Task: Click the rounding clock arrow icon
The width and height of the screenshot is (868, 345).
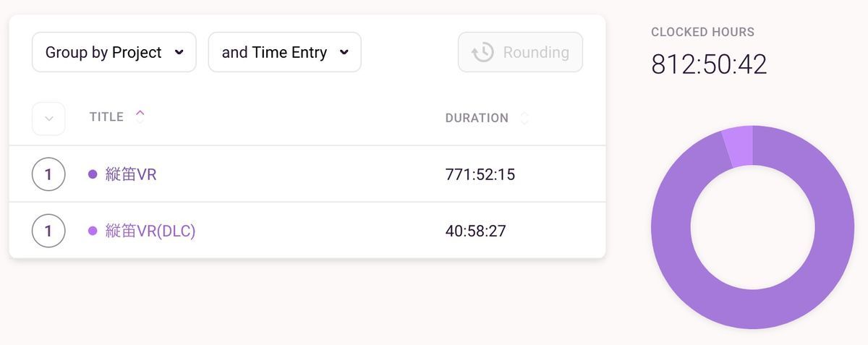Action: [482, 52]
